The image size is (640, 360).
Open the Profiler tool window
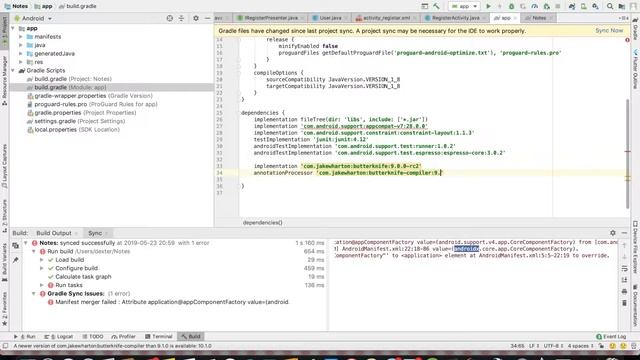tap(123, 336)
